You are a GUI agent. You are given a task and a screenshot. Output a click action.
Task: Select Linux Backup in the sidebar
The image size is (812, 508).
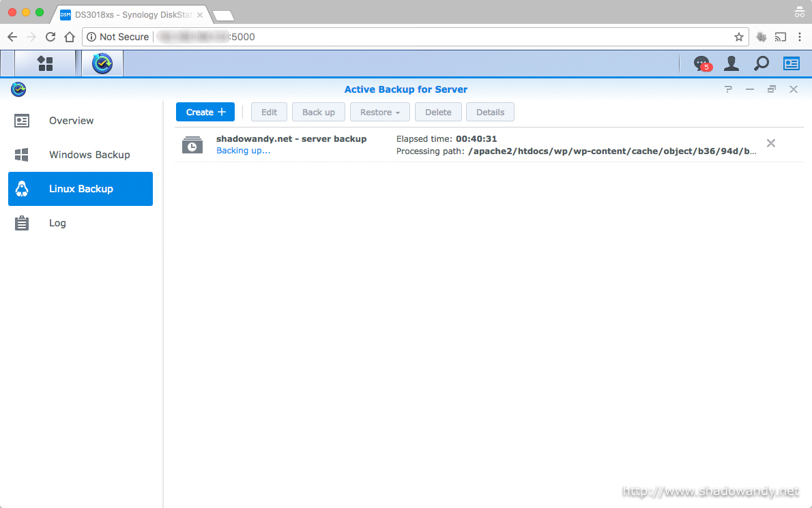click(x=81, y=189)
